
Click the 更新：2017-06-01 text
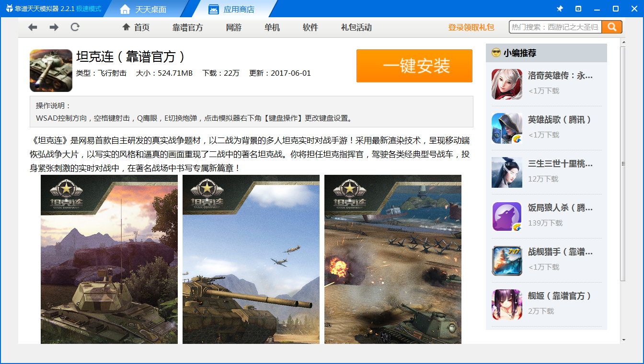[x=280, y=73]
